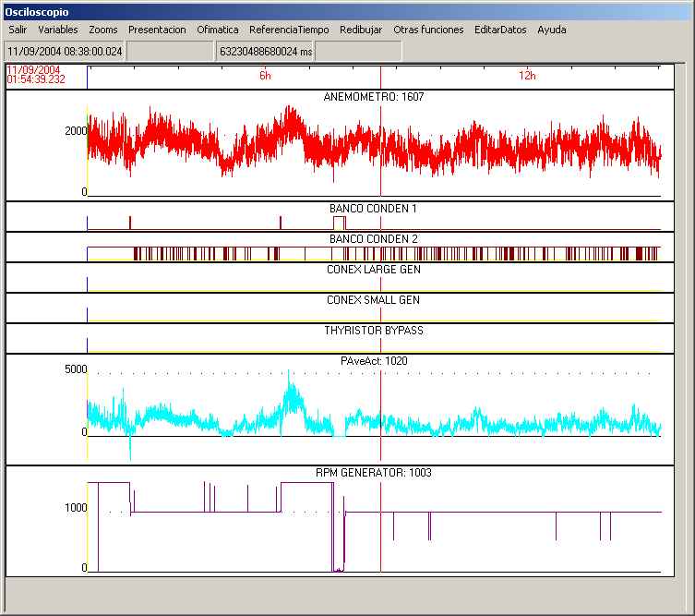Click the 12h marker on the time axis
Image resolution: width=695 pixels, height=616 pixels.
pos(527,76)
